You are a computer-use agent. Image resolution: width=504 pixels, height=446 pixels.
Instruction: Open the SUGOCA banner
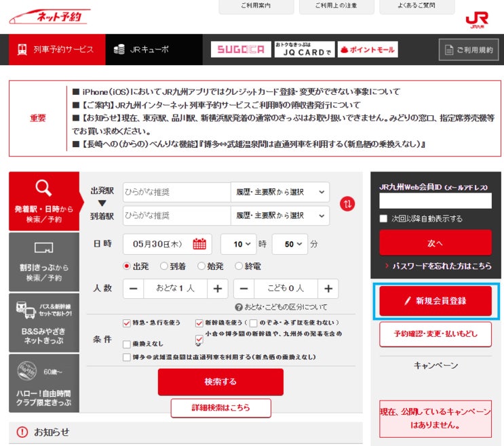(241, 49)
